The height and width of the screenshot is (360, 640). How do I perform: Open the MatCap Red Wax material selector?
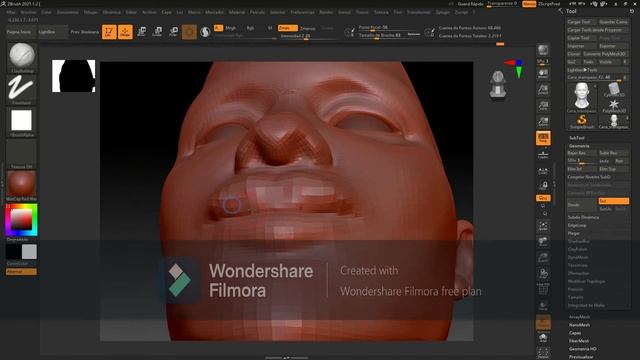(x=22, y=184)
